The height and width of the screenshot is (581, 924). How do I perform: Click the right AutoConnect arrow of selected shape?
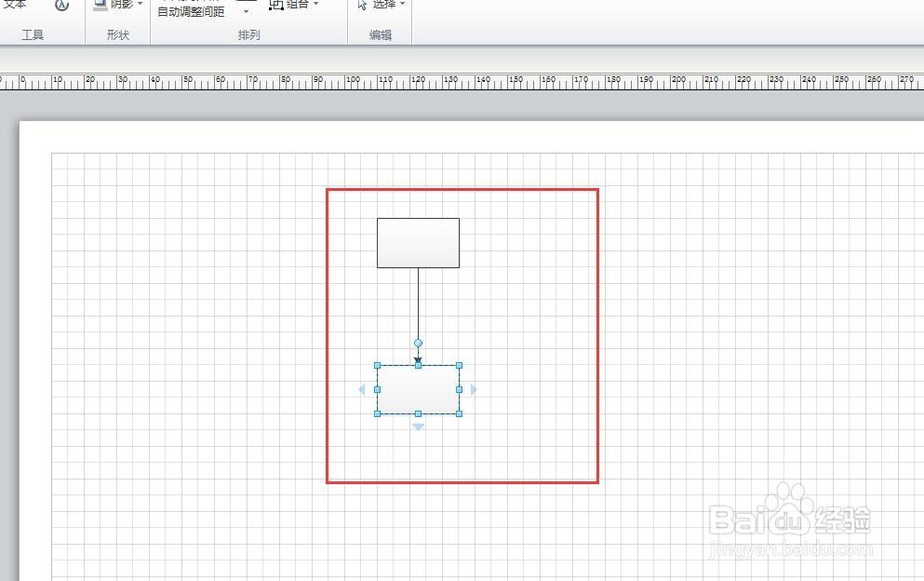point(474,389)
